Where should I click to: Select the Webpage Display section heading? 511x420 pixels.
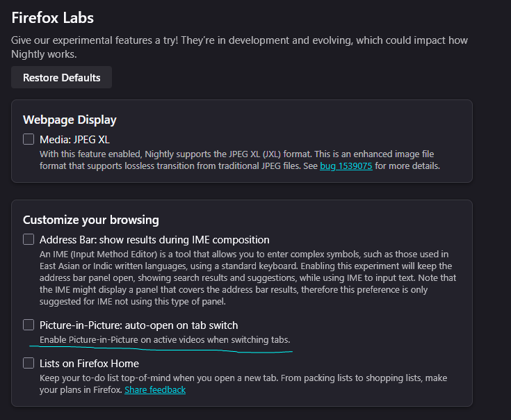(70, 120)
